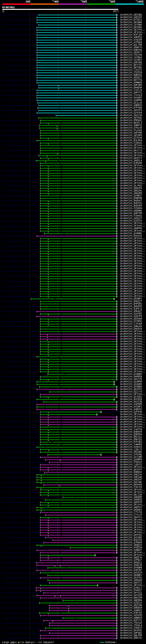Select label UniRef100_Q91375
The width and height of the screenshot is (146, 644).
pos(131,379)
